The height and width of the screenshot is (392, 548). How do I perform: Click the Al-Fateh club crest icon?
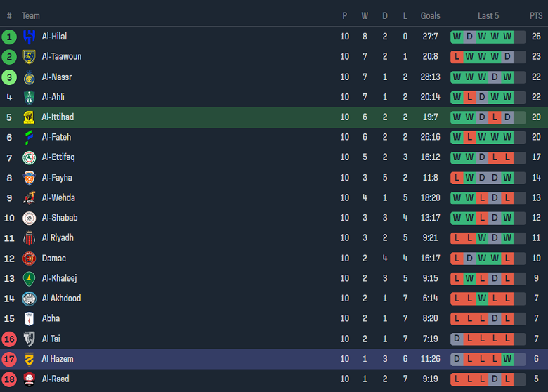click(x=29, y=137)
